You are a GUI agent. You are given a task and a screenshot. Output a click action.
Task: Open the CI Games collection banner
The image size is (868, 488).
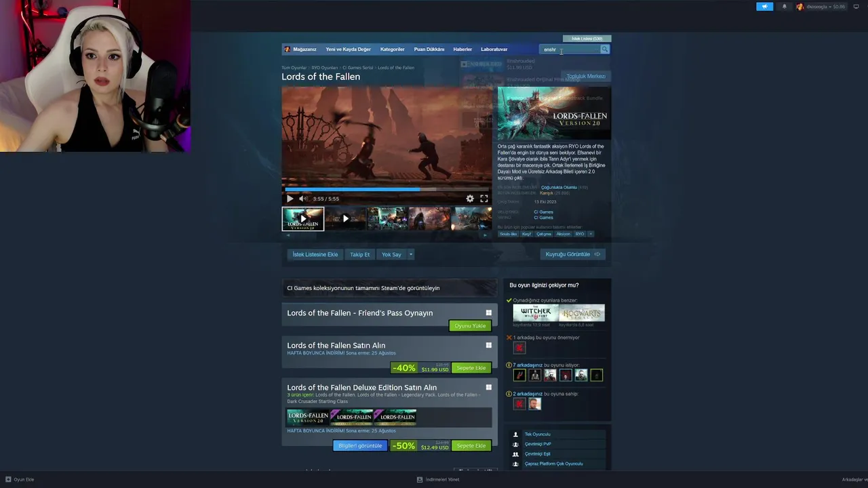pos(389,288)
